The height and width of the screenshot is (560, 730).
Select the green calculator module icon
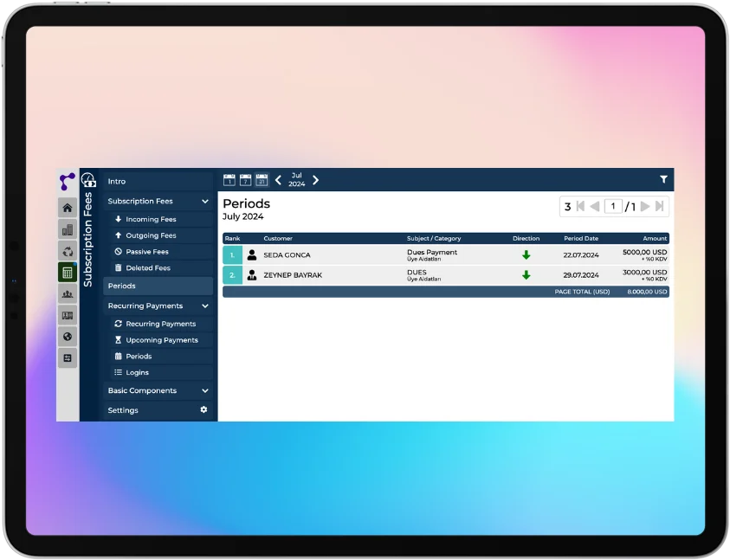pos(67,272)
